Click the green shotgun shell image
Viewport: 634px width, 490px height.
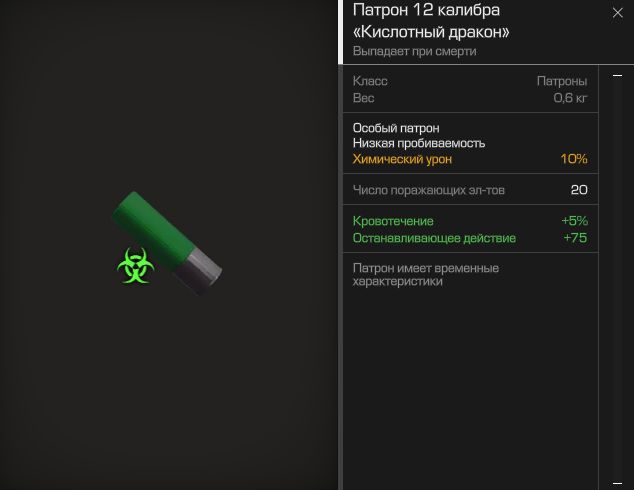click(x=167, y=243)
